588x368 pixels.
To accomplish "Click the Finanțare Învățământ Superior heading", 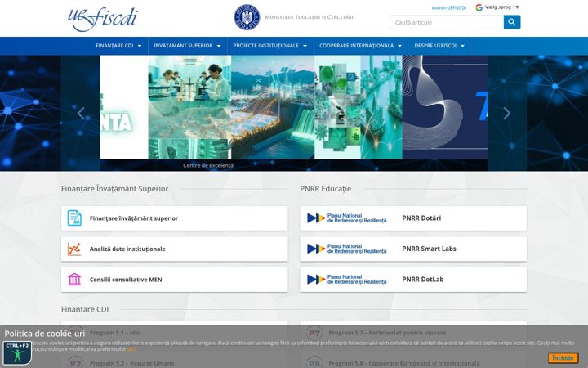I will pyautogui.click(x=115, y=189).
